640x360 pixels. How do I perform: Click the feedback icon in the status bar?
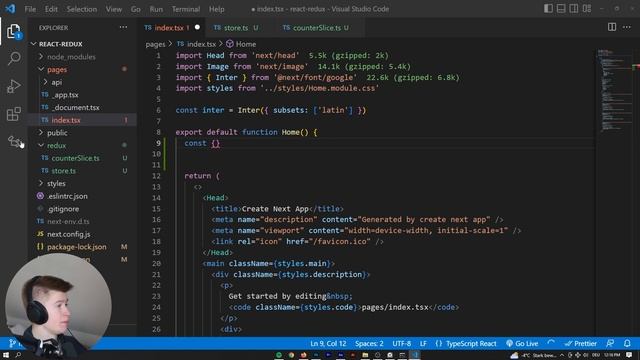610,343
